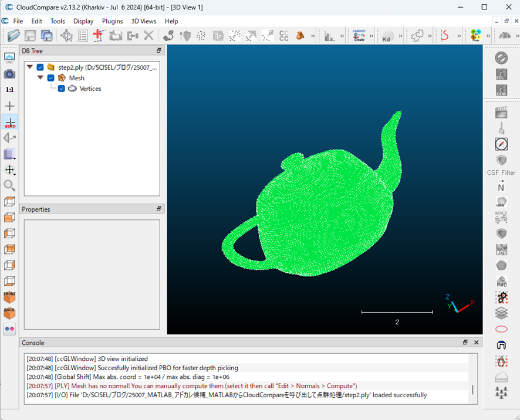Toggle auto pivot rotation center icon
520x420 pixels.
pos(10,122)
